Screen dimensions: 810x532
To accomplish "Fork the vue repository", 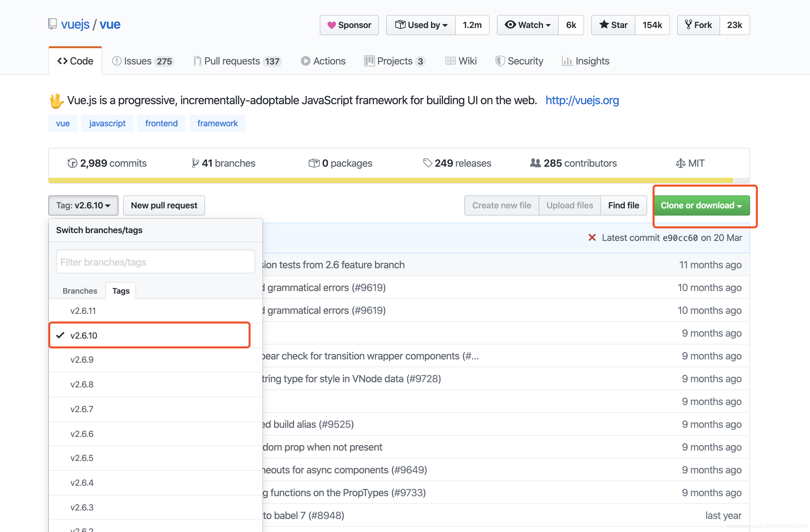I will (699, 25).
